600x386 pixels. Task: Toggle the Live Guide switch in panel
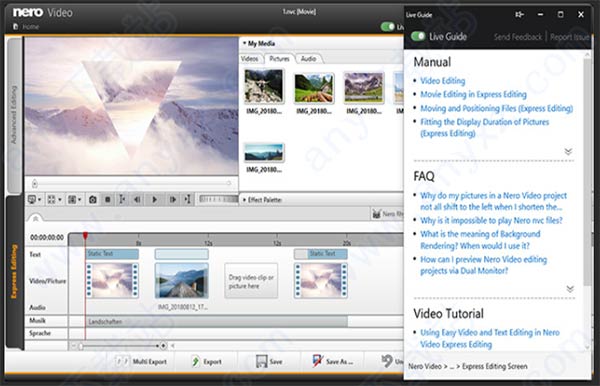pyautogui.click(x=418, y=36)
